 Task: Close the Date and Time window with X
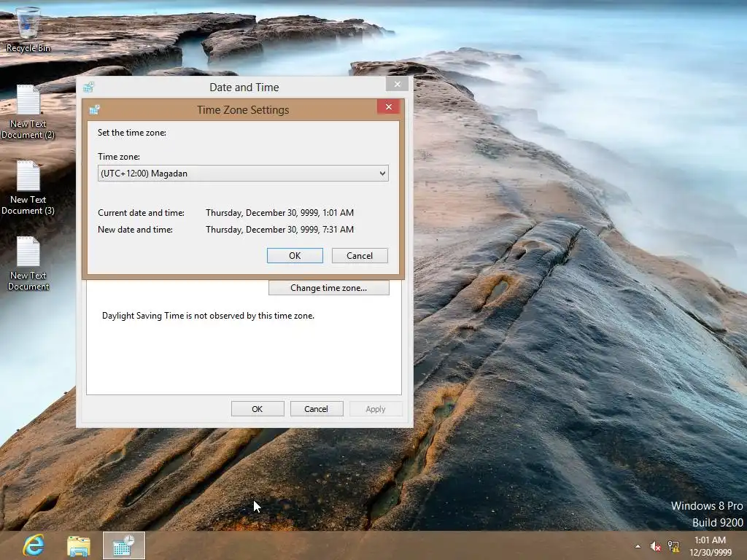398,85
